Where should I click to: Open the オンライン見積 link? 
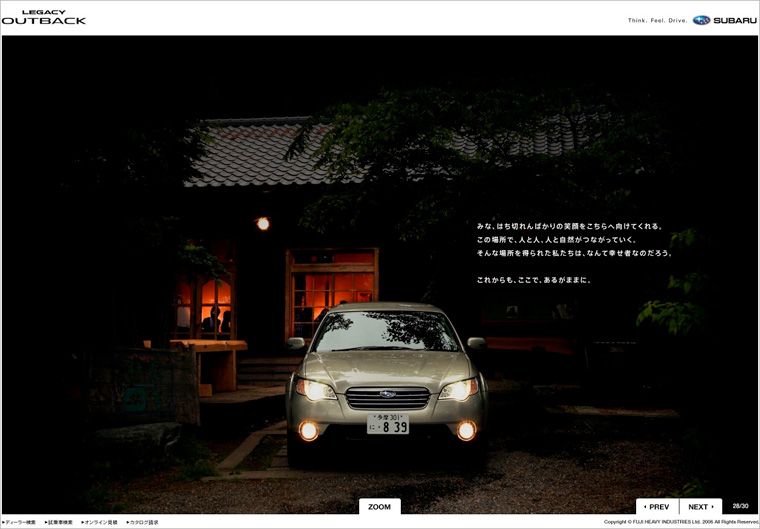click(100, 522)
